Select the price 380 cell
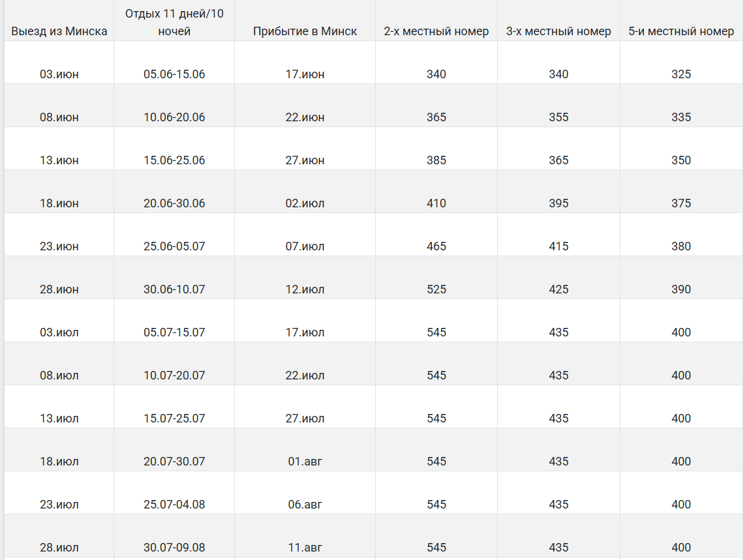The height and width of the screenshot is (560, 743). tap(681, 246)
